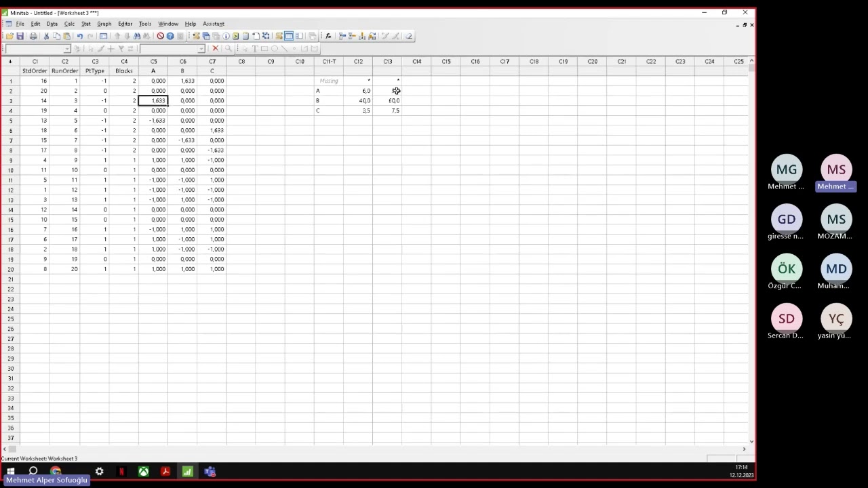Image resolution: width=868 pixels, height=488 pixels.
Task: Select column header C13
Action: [x=387, y=61]
